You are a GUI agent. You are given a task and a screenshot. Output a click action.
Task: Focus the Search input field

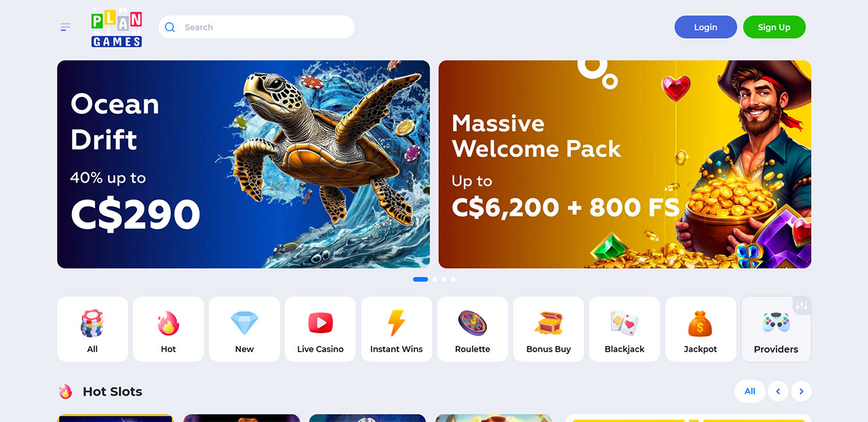click(257, 27)
